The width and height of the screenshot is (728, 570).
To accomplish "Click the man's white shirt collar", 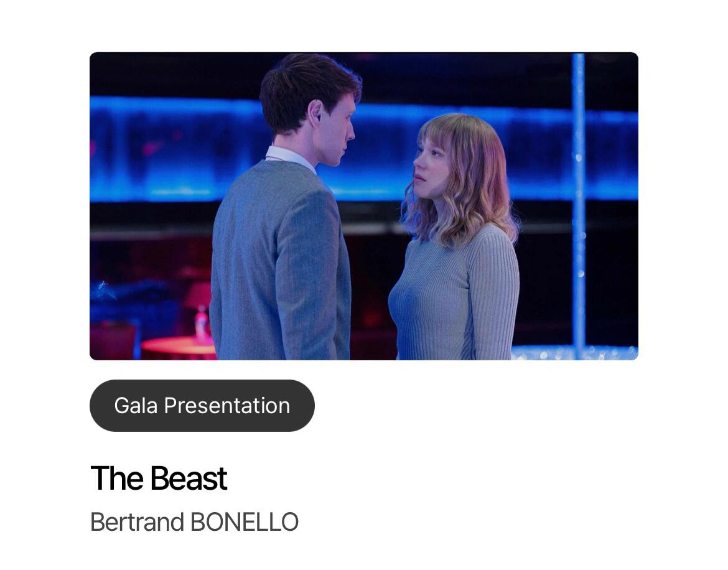I will (x=290, y=157).
